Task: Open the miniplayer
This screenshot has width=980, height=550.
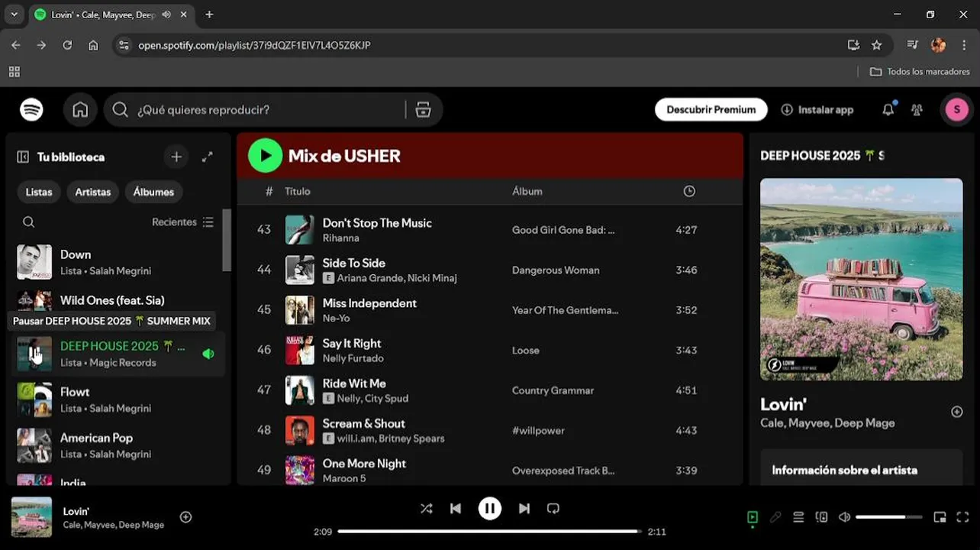Action: [x=940, y=517]
